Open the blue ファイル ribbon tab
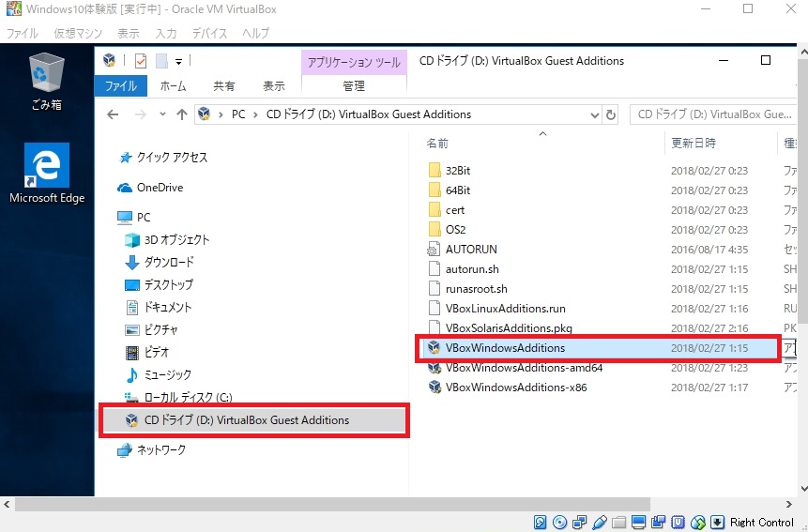 click(120, 85)
